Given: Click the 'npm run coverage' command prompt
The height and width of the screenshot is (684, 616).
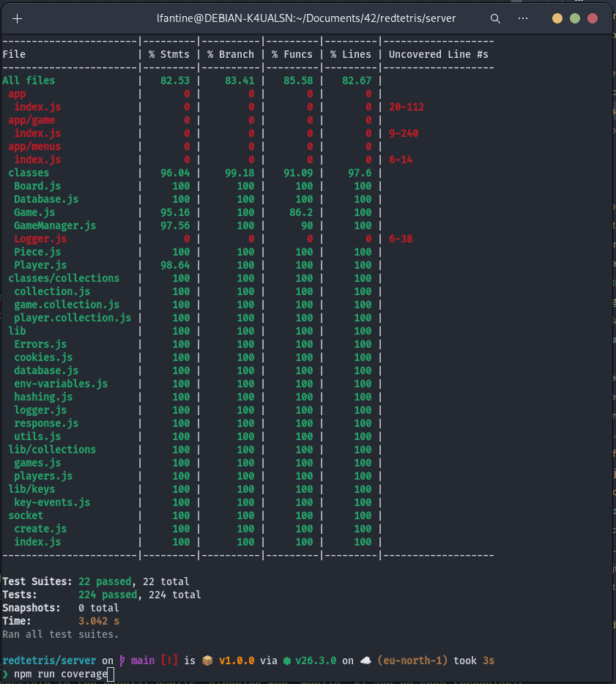Looking at the screenshot, I should click(61, 674).
